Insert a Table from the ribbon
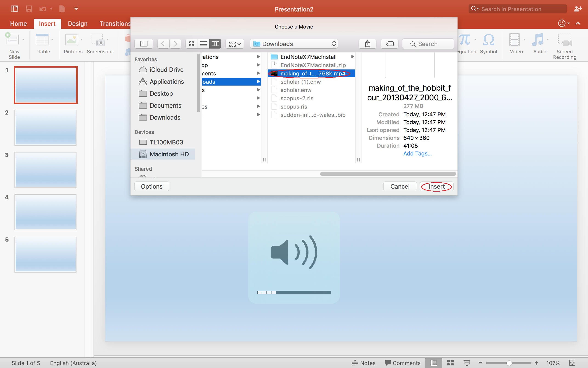The width and height of the screenshot is (588, 368). coord(44,44)
